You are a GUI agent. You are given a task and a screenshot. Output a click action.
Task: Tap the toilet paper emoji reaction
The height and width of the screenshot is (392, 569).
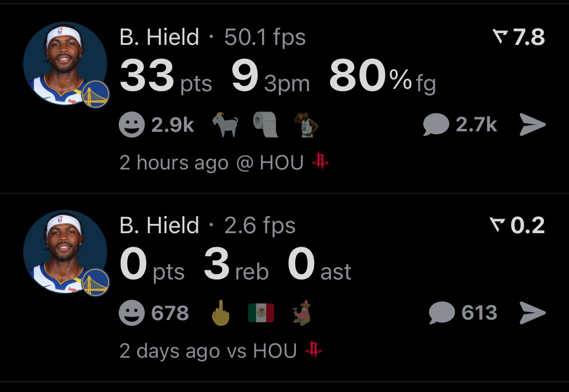(265, 125)
